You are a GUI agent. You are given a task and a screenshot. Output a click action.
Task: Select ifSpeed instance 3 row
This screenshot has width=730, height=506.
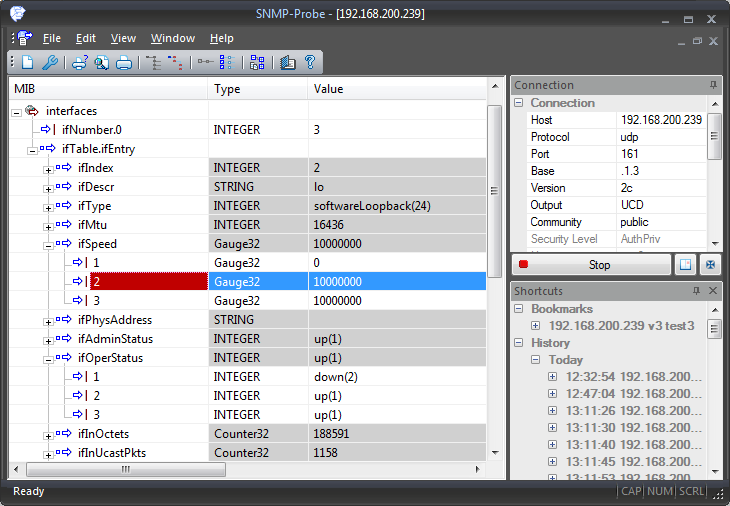(248, 301)
